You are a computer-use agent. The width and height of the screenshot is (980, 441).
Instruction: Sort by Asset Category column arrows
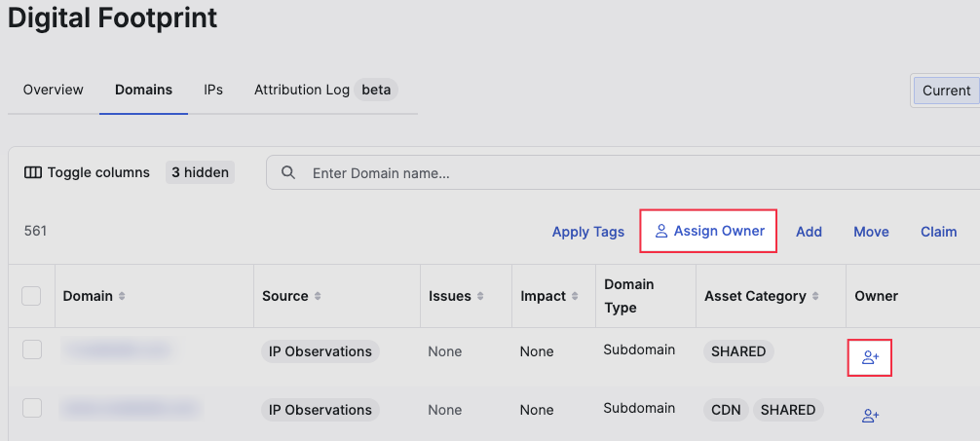pyautogui.click(x=815, y=296)
